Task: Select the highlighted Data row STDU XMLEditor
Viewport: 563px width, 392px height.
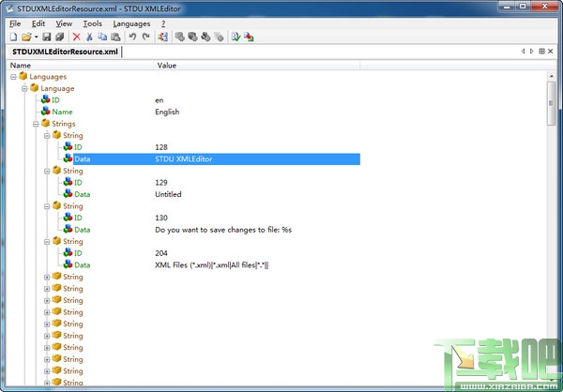Action: point(217,159)
